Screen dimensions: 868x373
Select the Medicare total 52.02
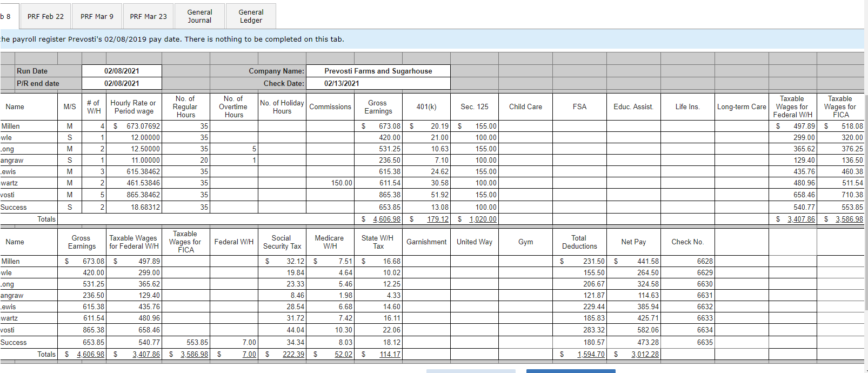tap(330, 354)
